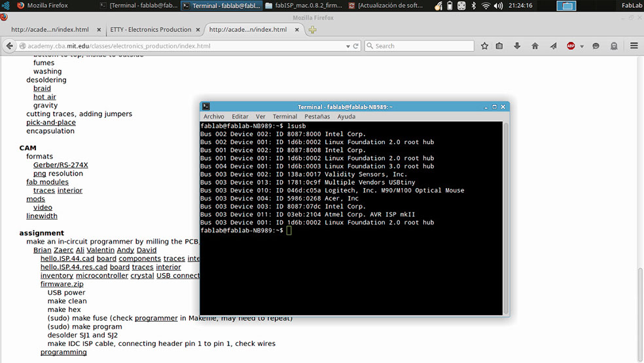Go to Firefox Home icon
644x363 pixels.
(x=535, y=46)
